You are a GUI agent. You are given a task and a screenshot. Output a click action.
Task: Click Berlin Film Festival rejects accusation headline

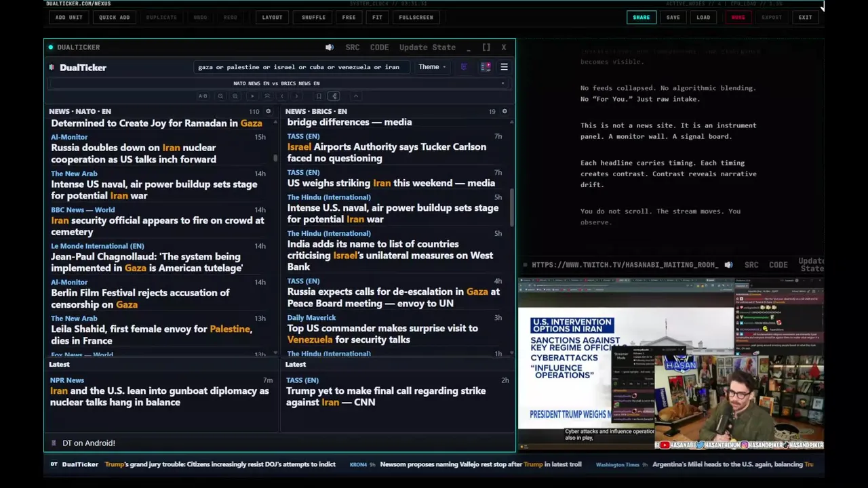point(140,298)
